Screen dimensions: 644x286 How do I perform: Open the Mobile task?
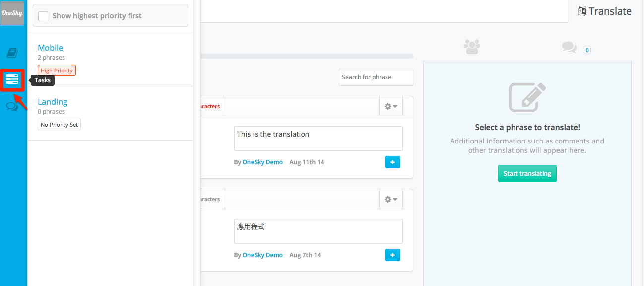point(51,48)
